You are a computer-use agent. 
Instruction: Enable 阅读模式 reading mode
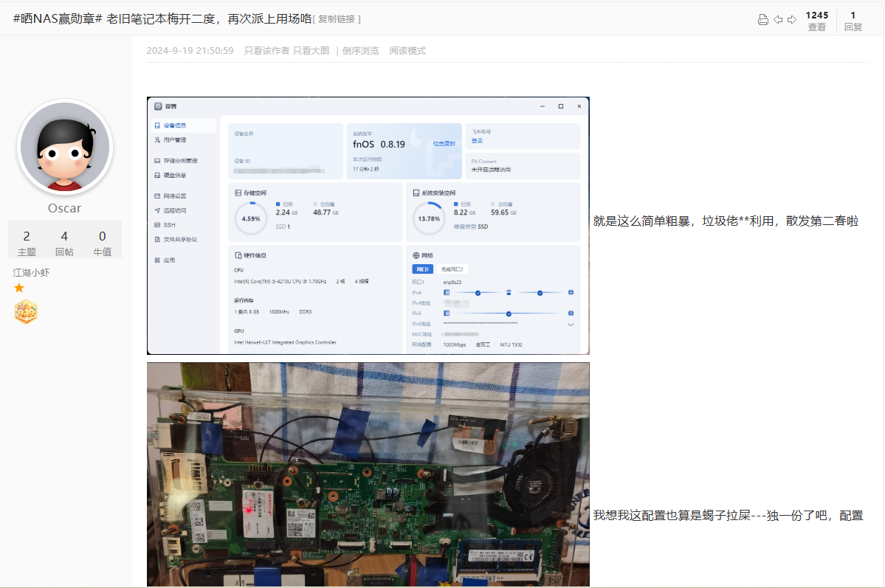407,51
